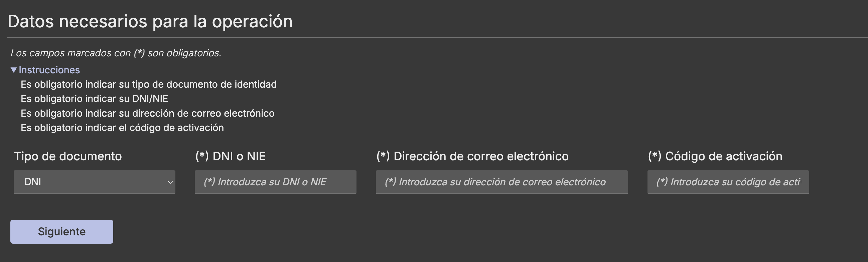The width and height of the screenshot is (868, 262).
Task: Click inside the correo electrónico entry box
Action: [501, 182]
